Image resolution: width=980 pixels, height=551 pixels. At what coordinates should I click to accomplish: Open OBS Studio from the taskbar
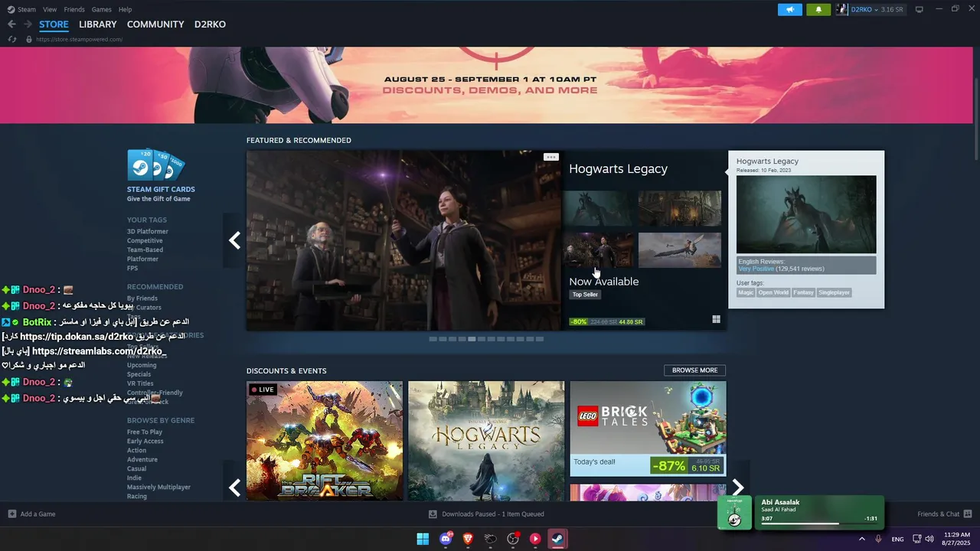point(513,539)
